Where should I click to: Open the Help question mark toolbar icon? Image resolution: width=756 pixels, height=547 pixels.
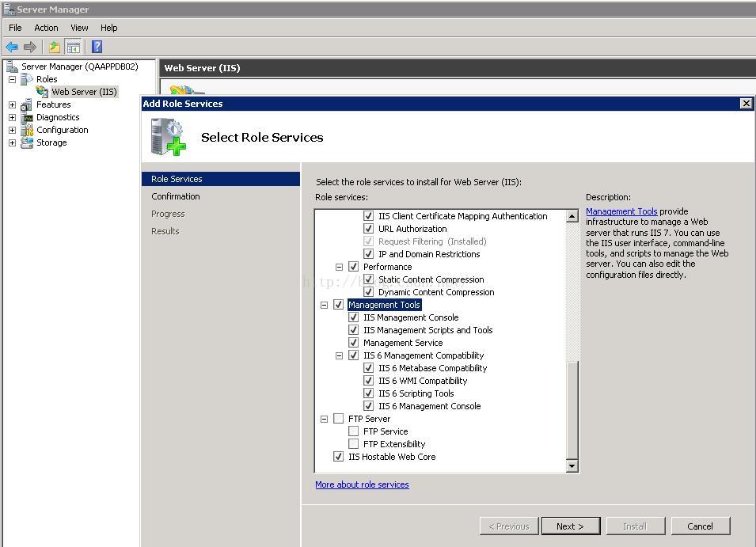(x=97, y=47)
